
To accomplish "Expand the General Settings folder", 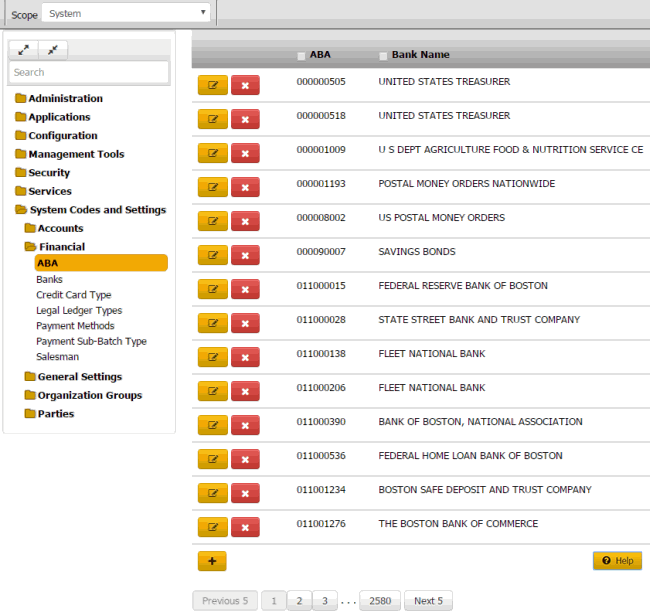I will tap(79, 377).
